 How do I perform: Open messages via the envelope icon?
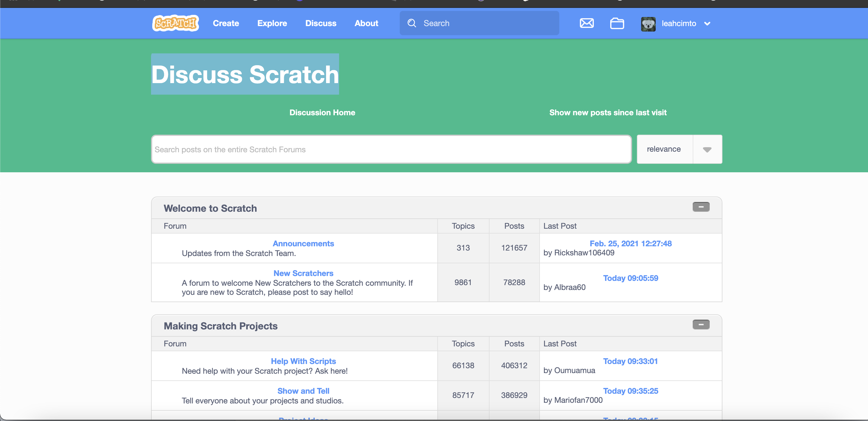click(586, 23)
